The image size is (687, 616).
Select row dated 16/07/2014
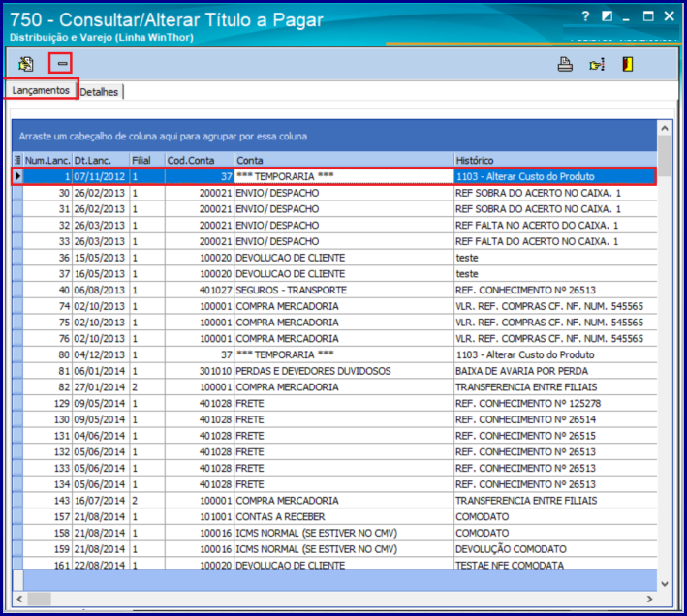pos(335,501)
